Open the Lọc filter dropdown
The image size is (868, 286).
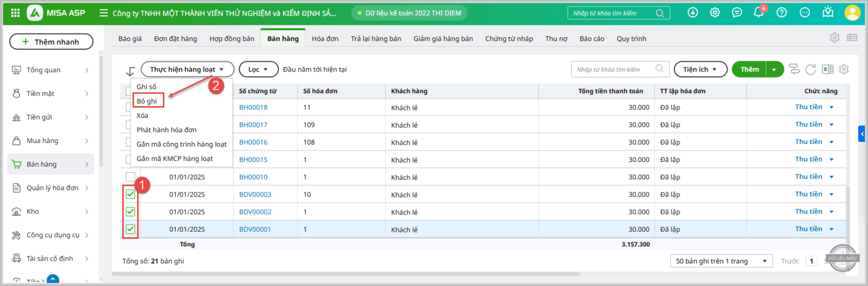[x=258, y=69]
